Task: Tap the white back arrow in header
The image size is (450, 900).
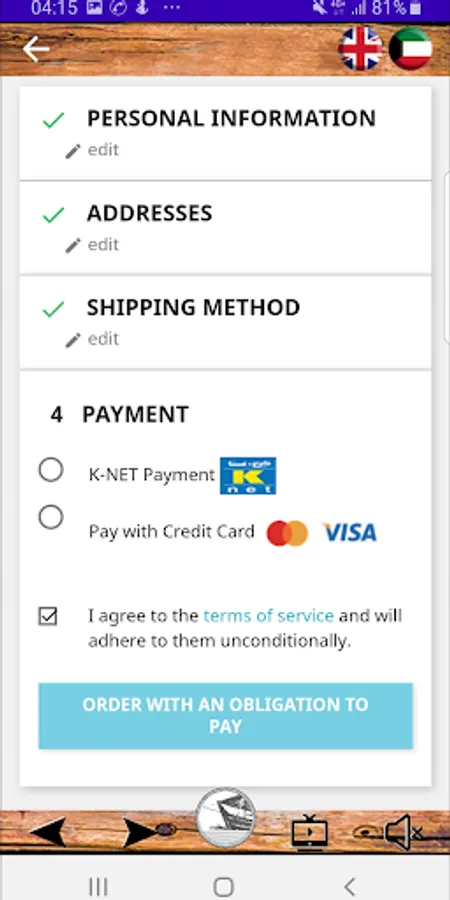Action: click(x=36, y=49)
